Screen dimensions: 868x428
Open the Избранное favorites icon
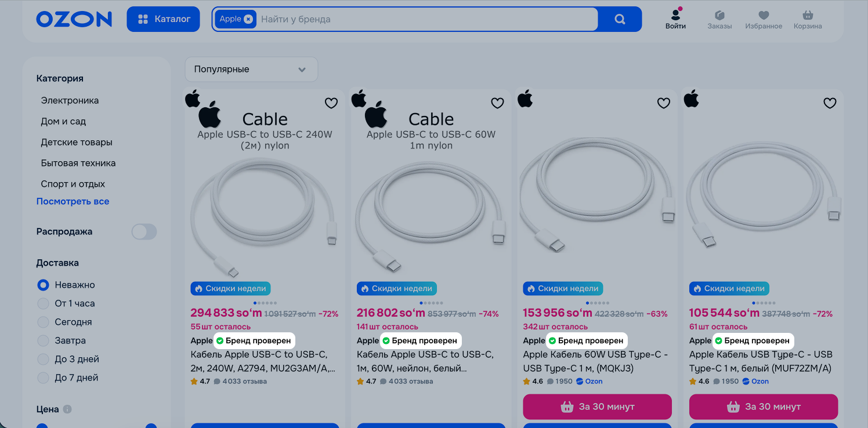[x=764, y=19]
